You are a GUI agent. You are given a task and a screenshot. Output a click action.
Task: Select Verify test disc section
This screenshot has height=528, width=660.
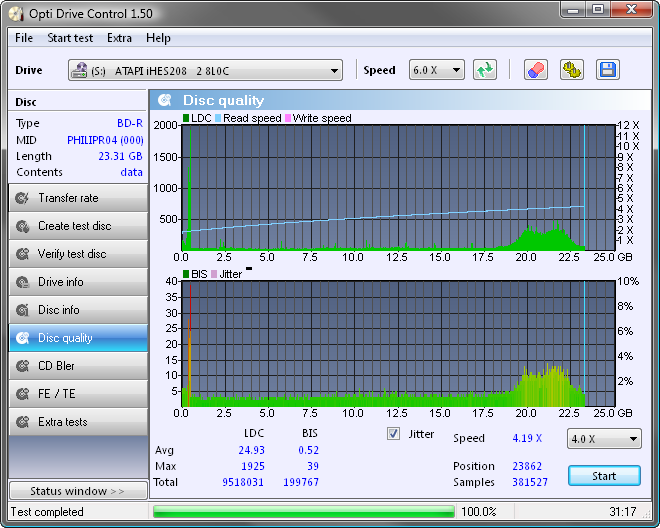(x=78, y=254)
